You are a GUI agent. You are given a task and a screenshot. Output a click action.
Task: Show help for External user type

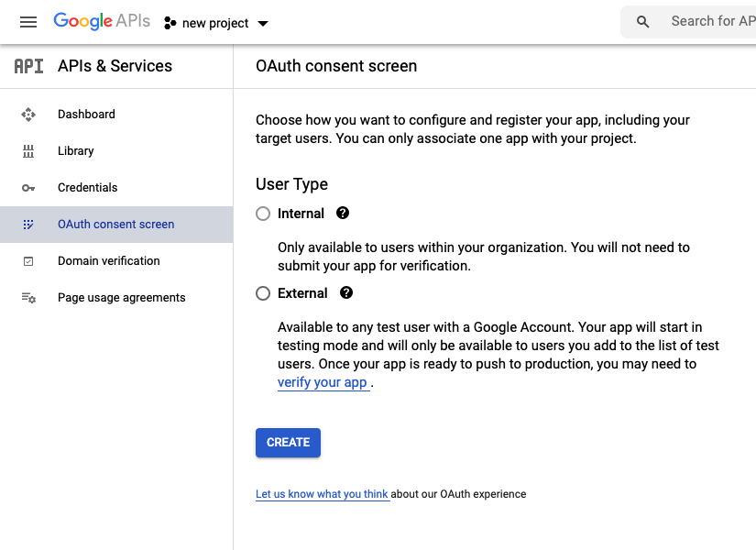346,293
